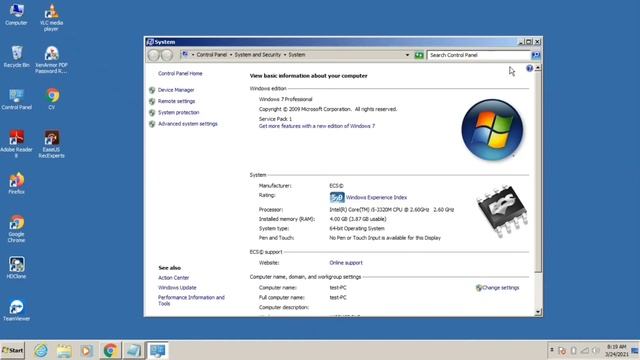Click the search magnifier button
The width and height of the screenshot is (640, 360).
point(536,55)
